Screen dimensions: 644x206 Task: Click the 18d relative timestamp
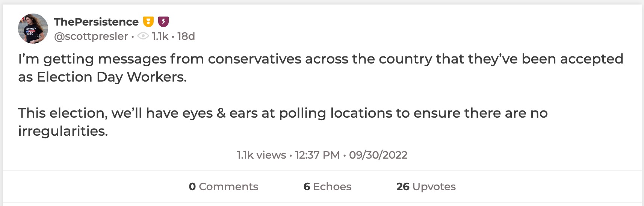[x=186, y=36]
